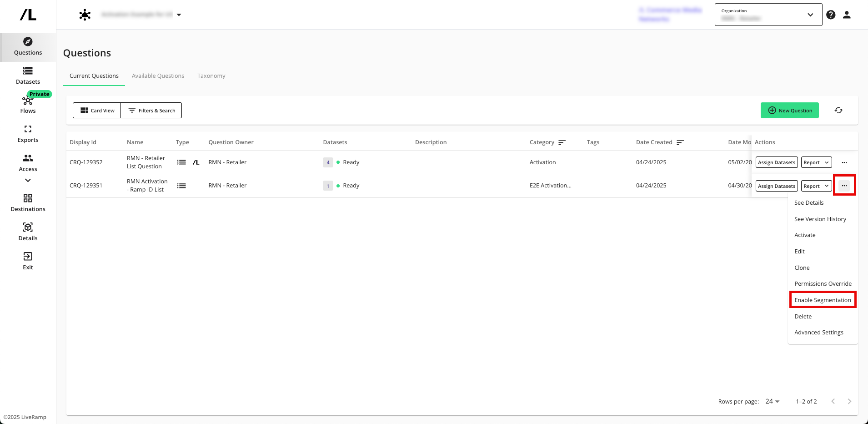Switch to Card View

pos(97,111)
